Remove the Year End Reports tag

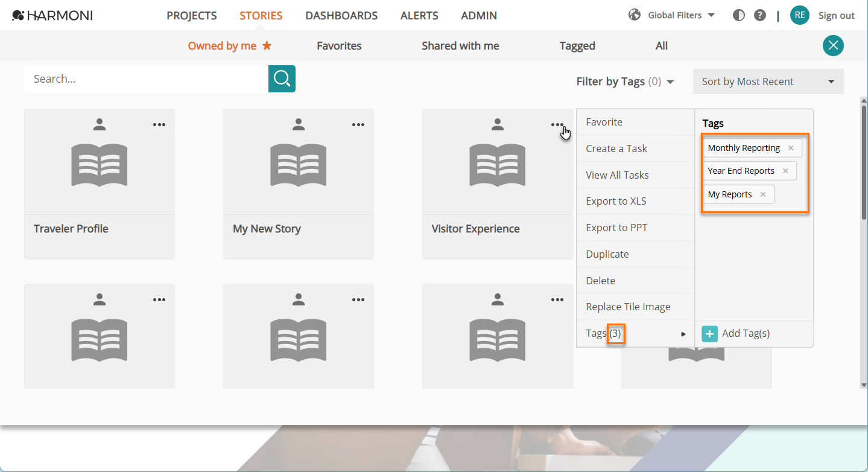[785, 171]
